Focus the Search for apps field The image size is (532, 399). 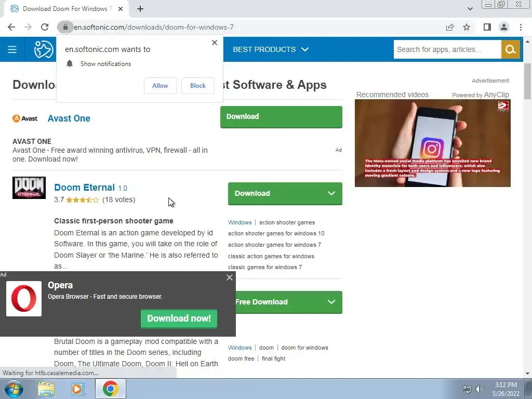(447, 49)
